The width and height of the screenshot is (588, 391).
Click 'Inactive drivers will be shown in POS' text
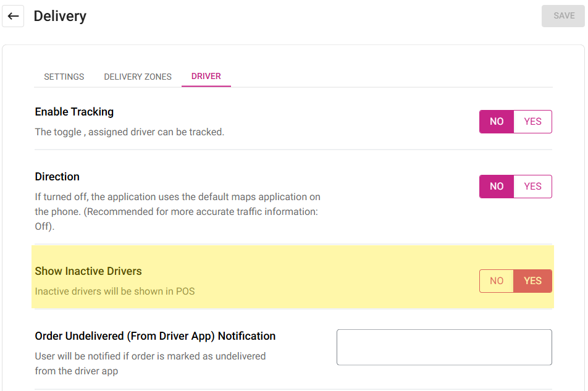click(x=115, y=292)
